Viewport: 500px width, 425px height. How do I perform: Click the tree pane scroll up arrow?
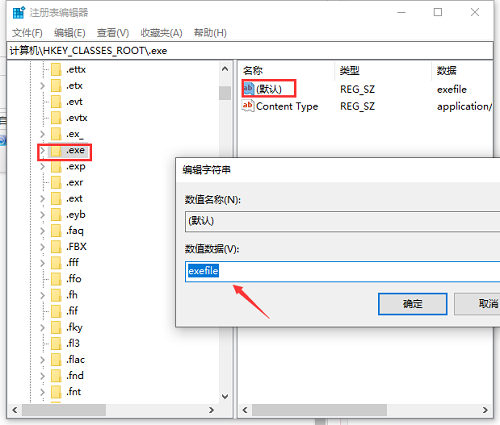coord(225,69)
